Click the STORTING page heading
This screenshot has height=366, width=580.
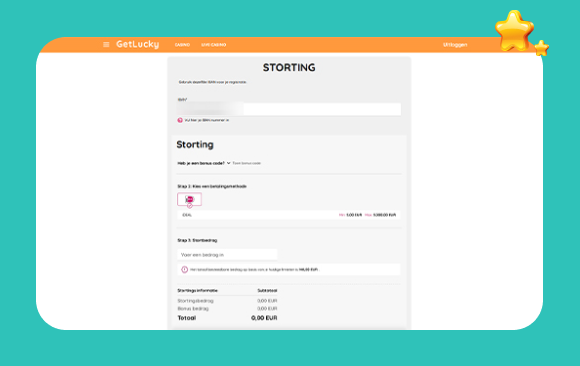pos(289,67)
